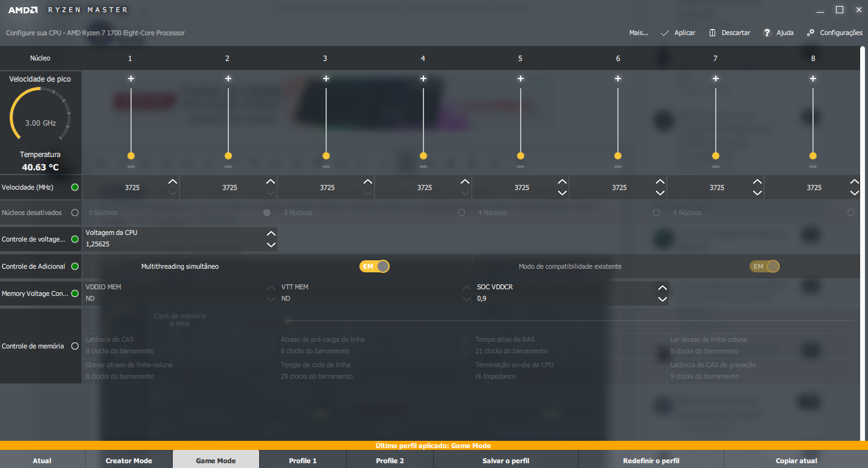Select the 2 Núcleos radio button
The height and width of the screenshot is (468, 868).
(461, 213)
